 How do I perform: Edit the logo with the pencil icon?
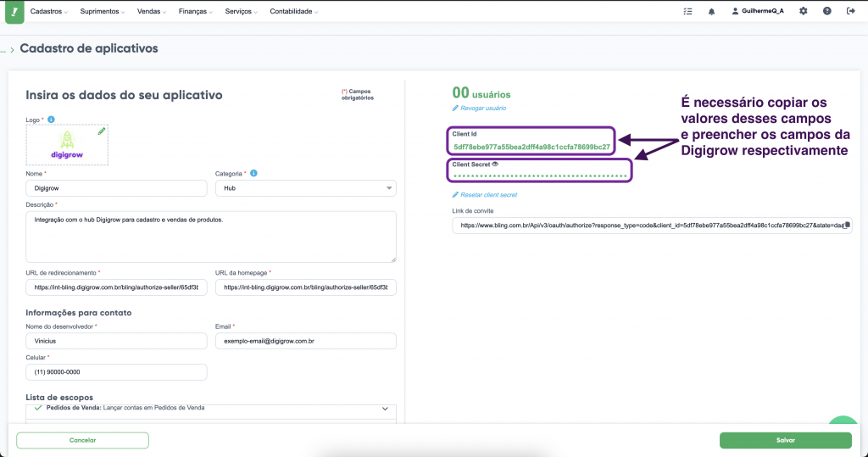click(102, 131)
